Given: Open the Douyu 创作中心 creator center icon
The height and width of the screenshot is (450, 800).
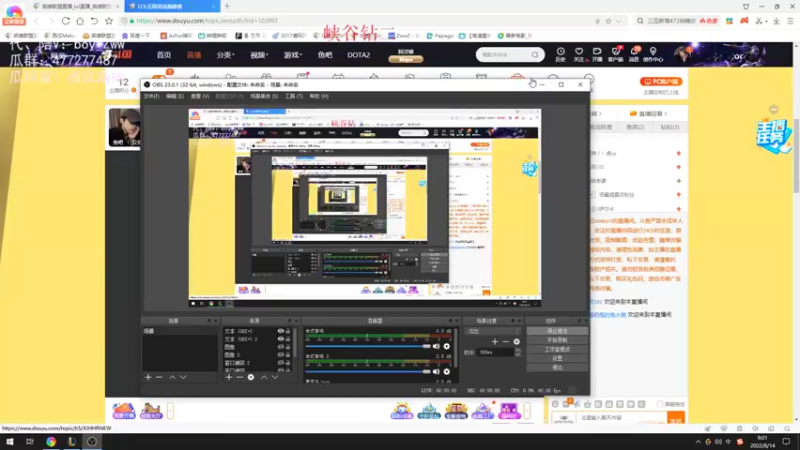Looking at the screenshot, I should [653, 54].
